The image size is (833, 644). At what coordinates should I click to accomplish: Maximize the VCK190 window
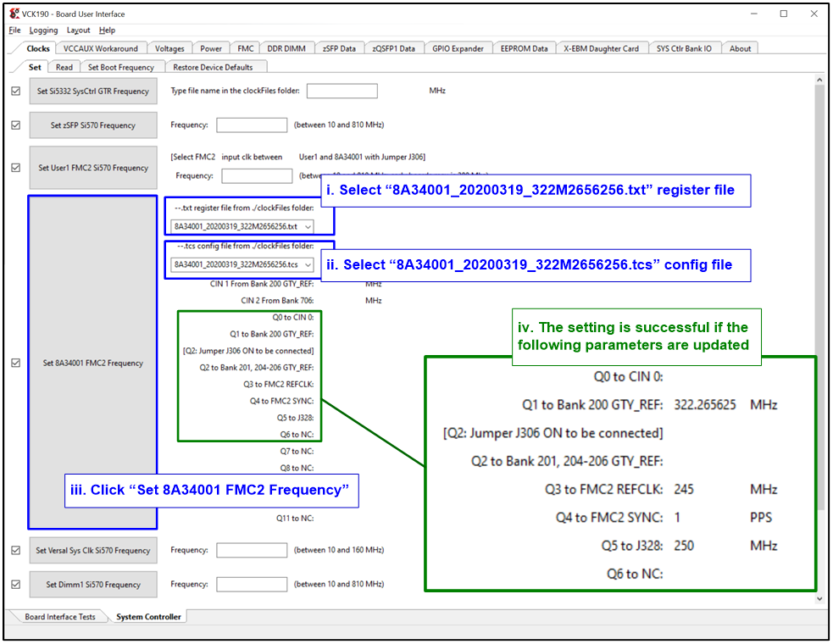(x=784, y=14)
